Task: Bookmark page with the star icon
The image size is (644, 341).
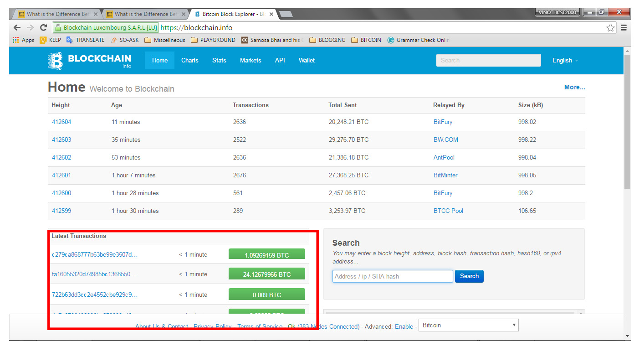Action: tap(610, 28)
